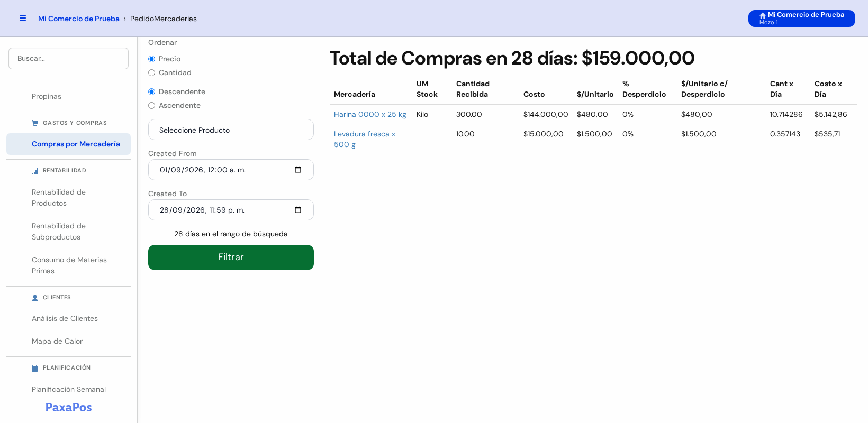
Task: Click the Created From date field
Action: tap(231, 170)
